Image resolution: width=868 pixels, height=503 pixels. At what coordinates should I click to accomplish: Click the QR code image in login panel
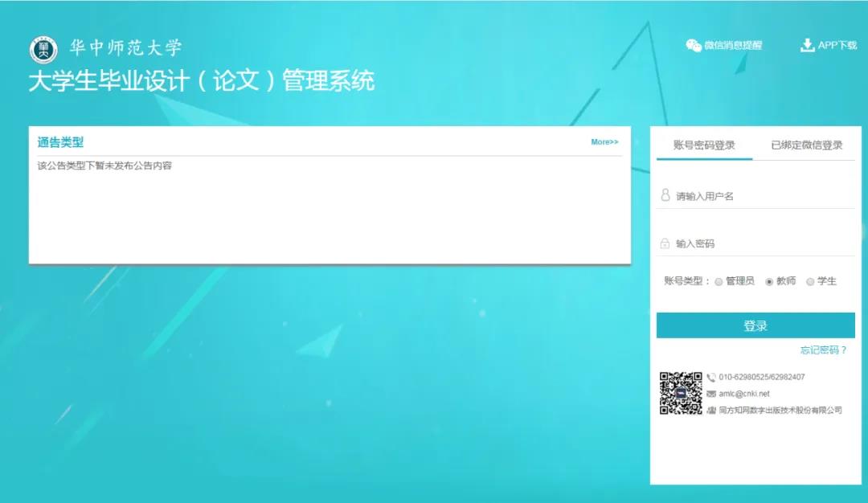(x=681, y=393)
